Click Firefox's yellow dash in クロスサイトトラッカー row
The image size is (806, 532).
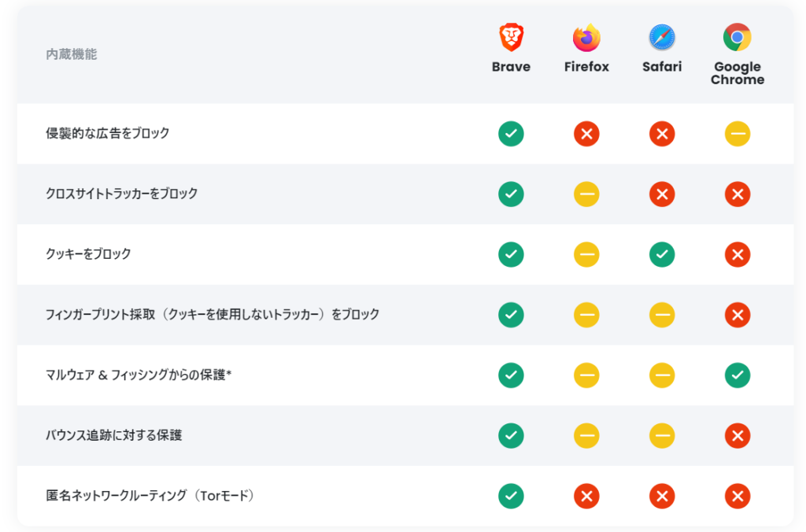tap(586, 194)
